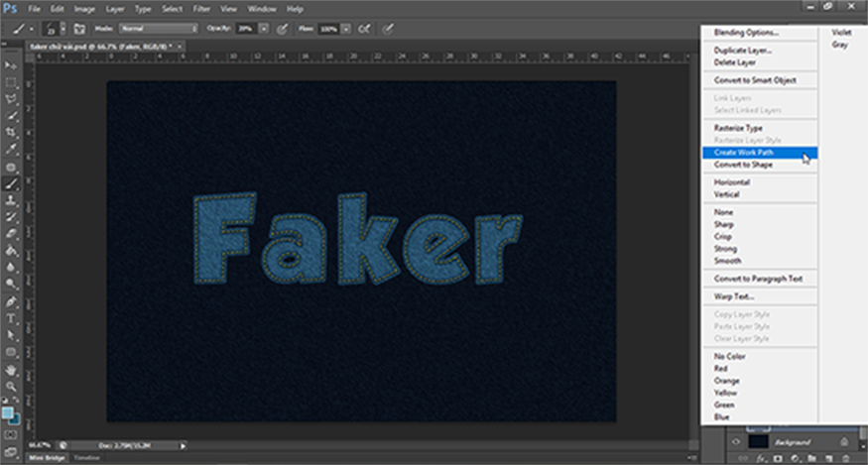The width and height of the screenshot is (868, 465).
Task: Select the Horizontal Type tool
Action: point(11,318)
